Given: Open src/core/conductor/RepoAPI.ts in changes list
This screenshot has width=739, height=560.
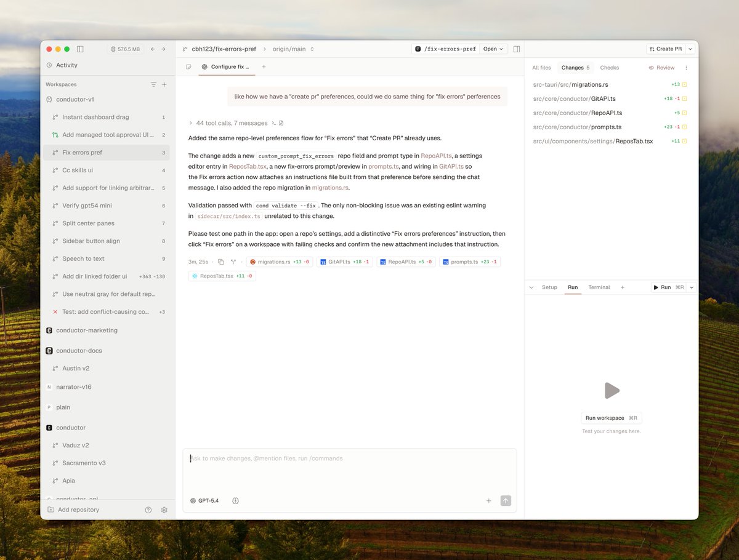Looking at the screenshot, I should 610,113.
